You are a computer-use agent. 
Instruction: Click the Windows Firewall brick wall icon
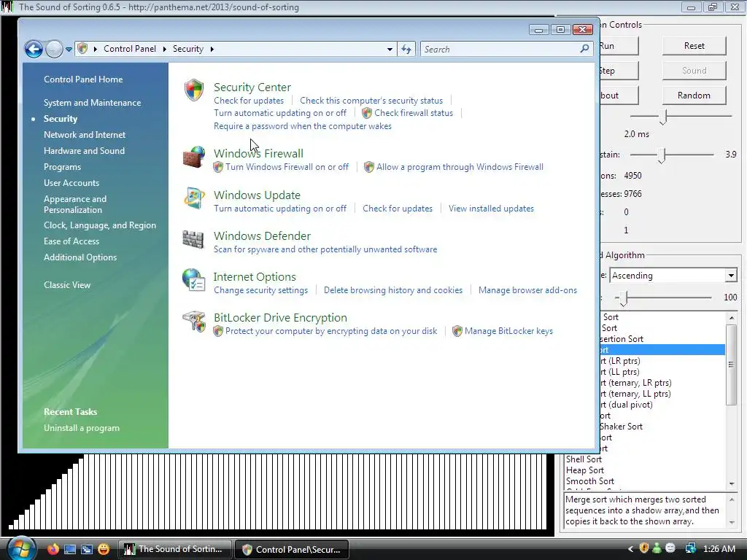tap(194, 157)
